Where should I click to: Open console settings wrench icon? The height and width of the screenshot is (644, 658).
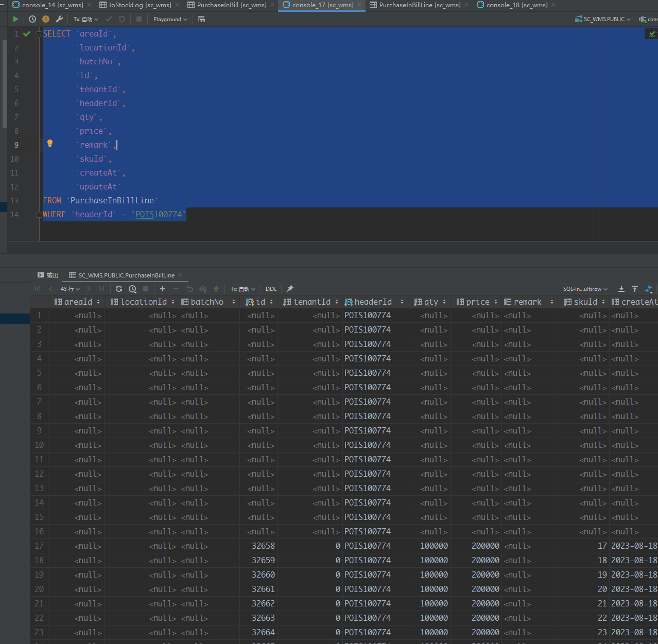tap(59, 19)
